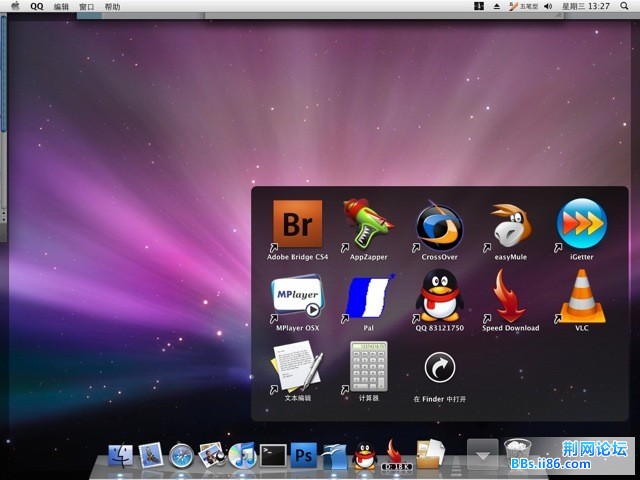Click the 在 Finder 中打开 button

pos(439,369)
